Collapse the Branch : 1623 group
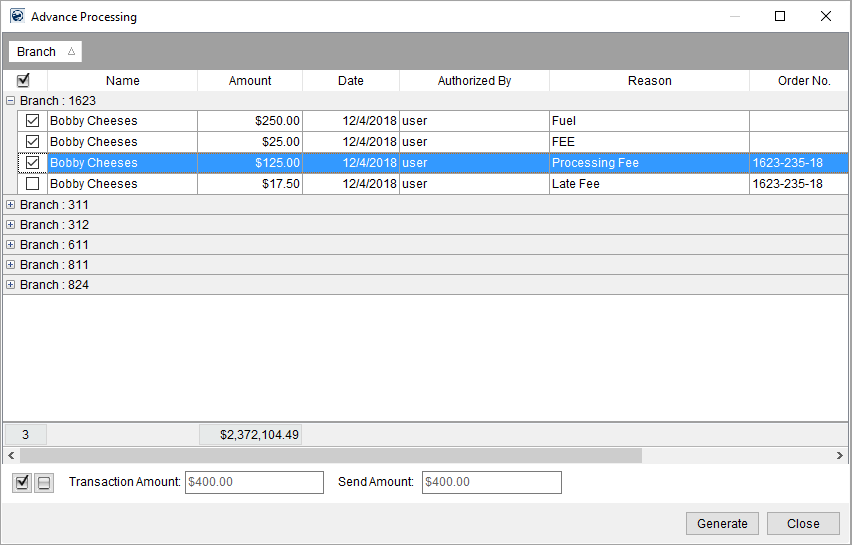Viewport: 852px width, 545px height. 11,101
